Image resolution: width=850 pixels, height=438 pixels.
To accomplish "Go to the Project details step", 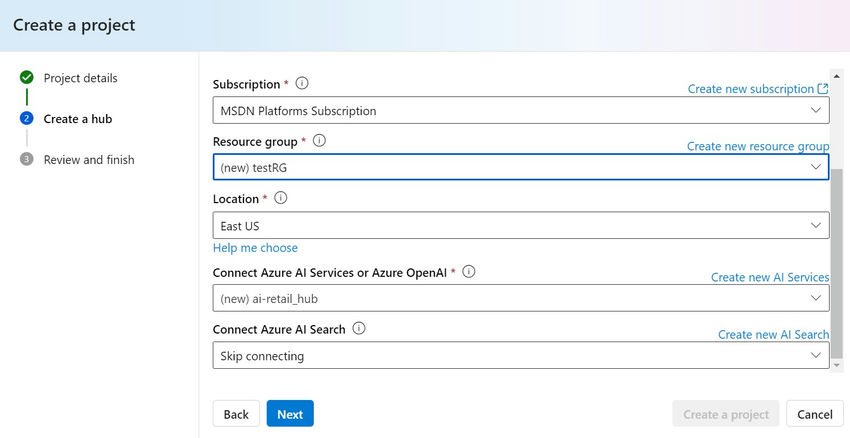I will [80, 78].
